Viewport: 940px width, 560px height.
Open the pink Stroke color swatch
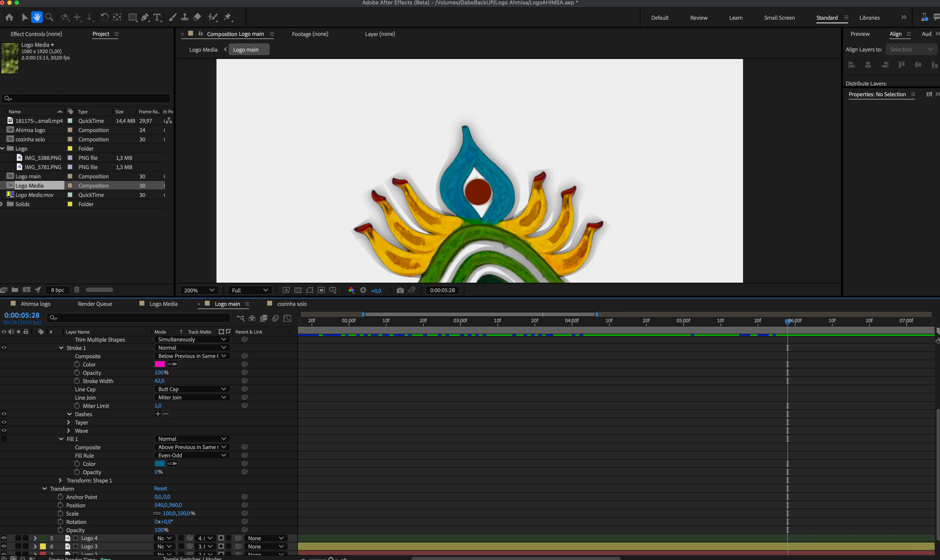(x=160, y=364)
